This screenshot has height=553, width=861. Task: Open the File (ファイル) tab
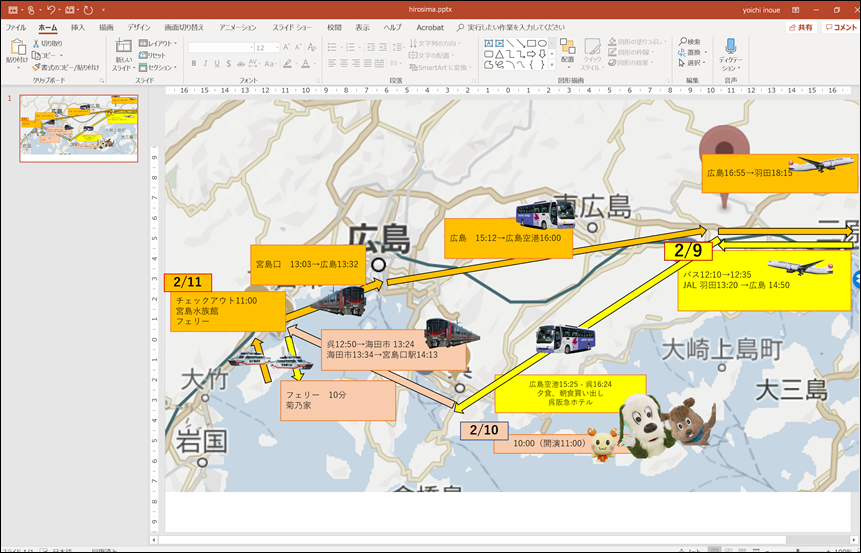15,27
